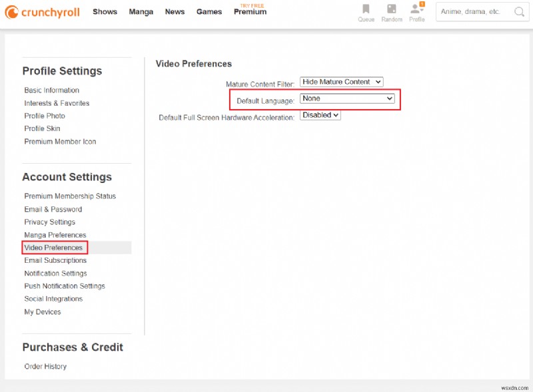Screen dimensions: 533x392
Task: Open the Shows menu
Action: click(105, 11)
